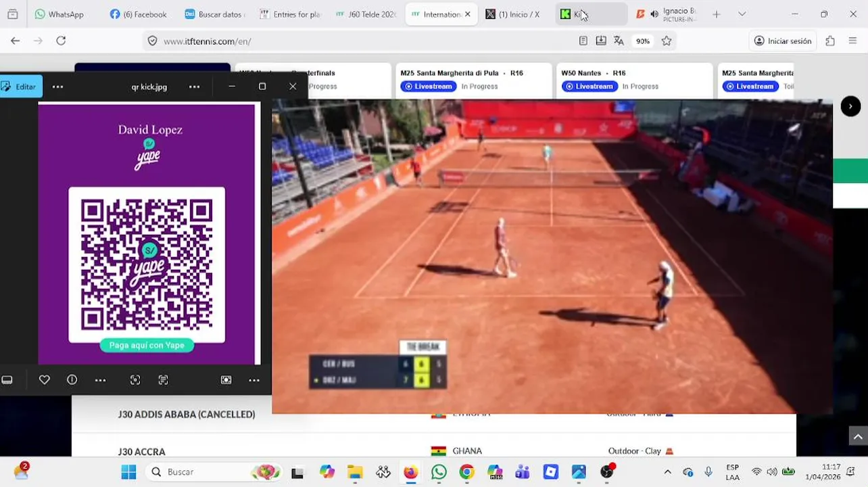Open the J30 ADDIS ABABA (CANCELLED) tournament
868x487 pixels.
tap(187, 414)
